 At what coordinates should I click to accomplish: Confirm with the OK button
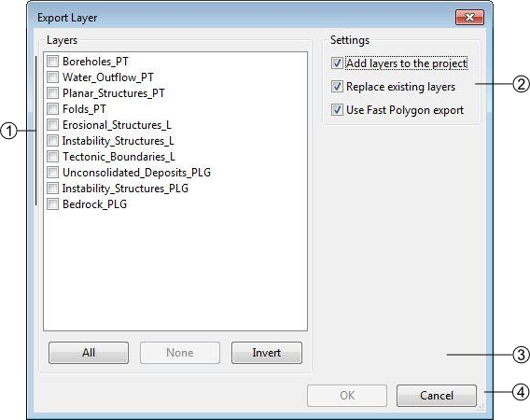347,396
